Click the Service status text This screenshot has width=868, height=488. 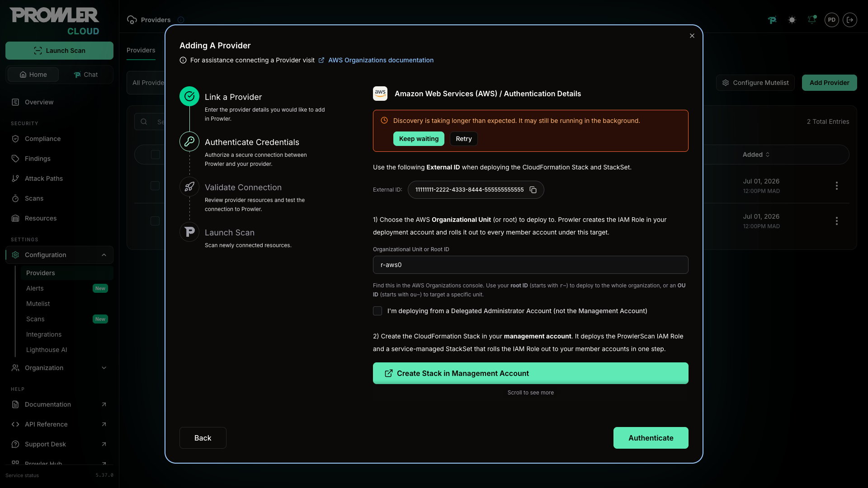22,475
